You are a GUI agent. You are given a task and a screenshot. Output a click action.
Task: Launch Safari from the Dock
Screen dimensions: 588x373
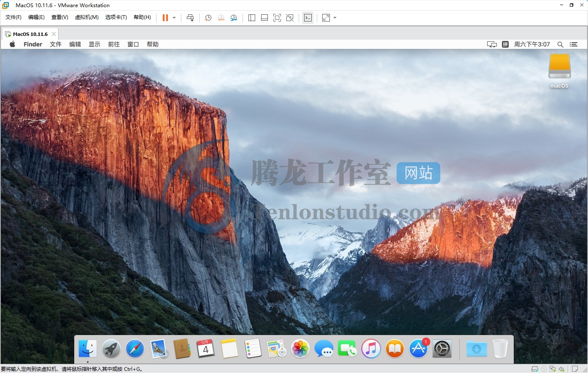pos(135,349)
